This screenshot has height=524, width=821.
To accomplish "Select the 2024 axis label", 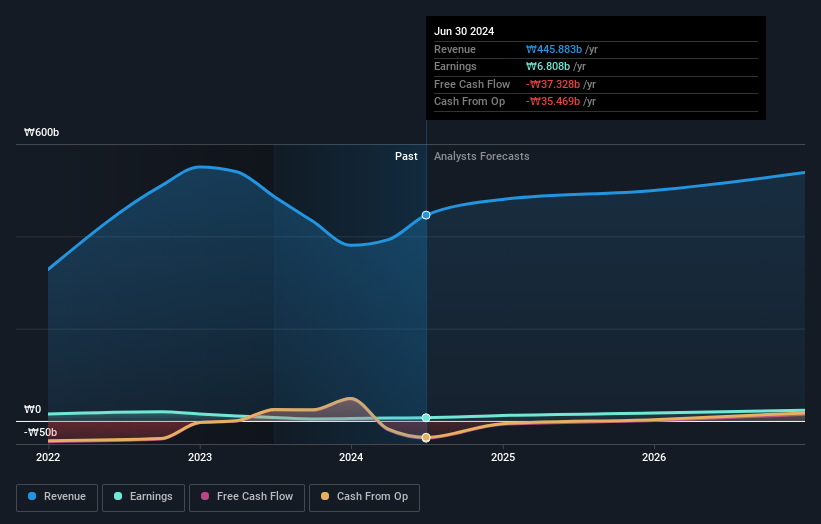I will [x=351, y=458].
